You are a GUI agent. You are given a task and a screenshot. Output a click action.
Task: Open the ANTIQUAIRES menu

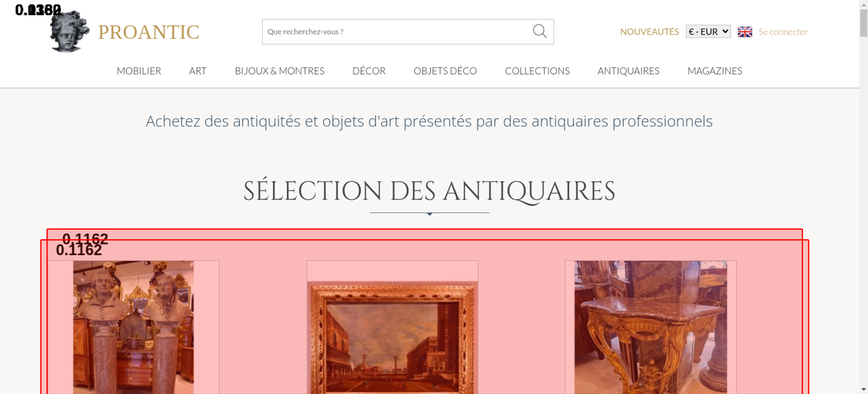(628, 71)
